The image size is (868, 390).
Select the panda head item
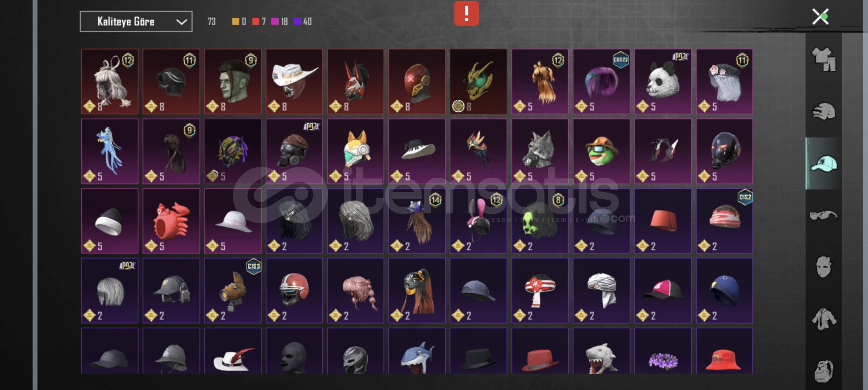coord(663,82)
